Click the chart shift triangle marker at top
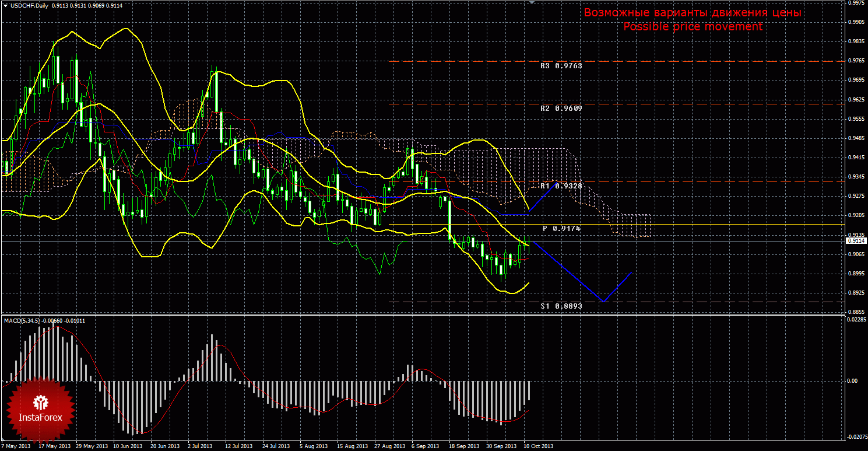The width and height of the screenshot is (868, 451). point(531,3)
